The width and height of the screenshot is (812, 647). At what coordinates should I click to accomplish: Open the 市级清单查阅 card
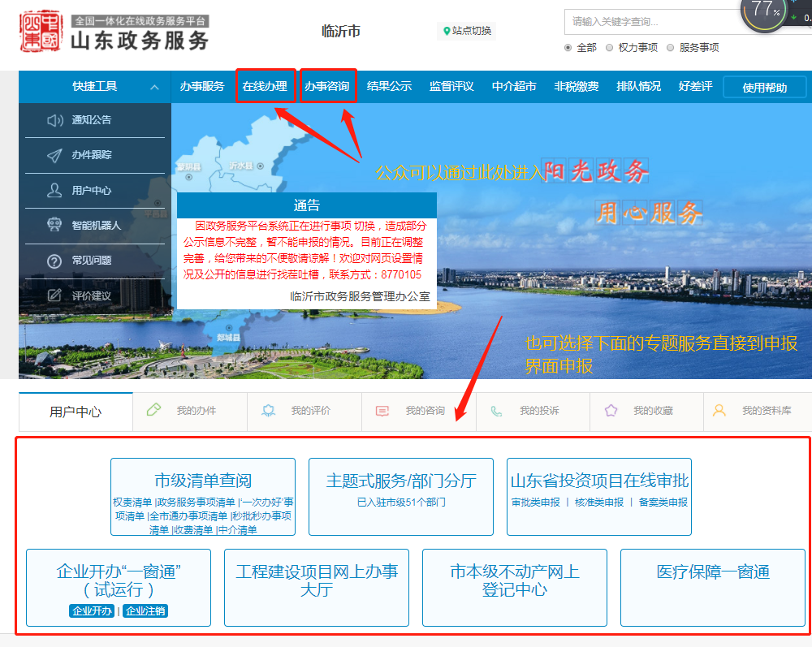click(203, 497)
